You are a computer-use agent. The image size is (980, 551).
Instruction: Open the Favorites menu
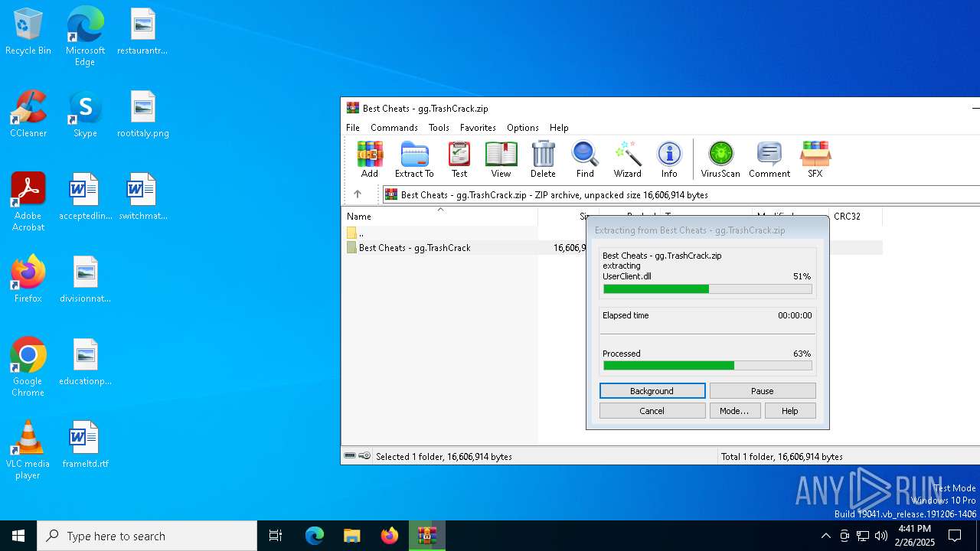(x=478, y=128)
